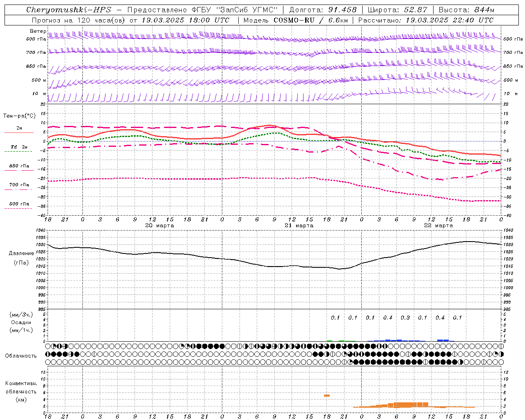Select the provider text ФГБУ "ЗапСиб УГМС"

point(235,10)
